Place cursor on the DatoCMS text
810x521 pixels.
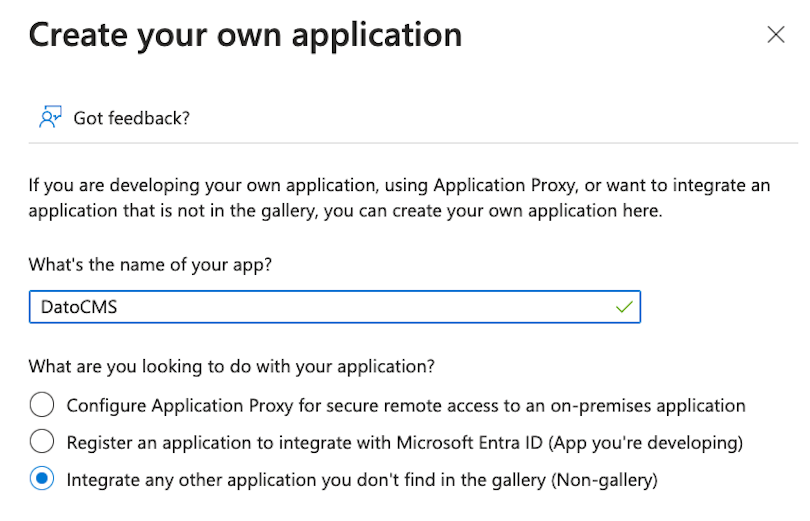[x=79, y=307]
